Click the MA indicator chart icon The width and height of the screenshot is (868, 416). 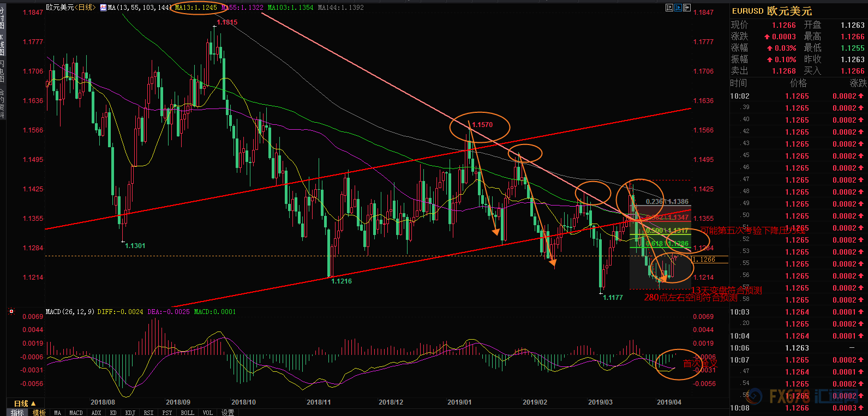click(103, 8)
